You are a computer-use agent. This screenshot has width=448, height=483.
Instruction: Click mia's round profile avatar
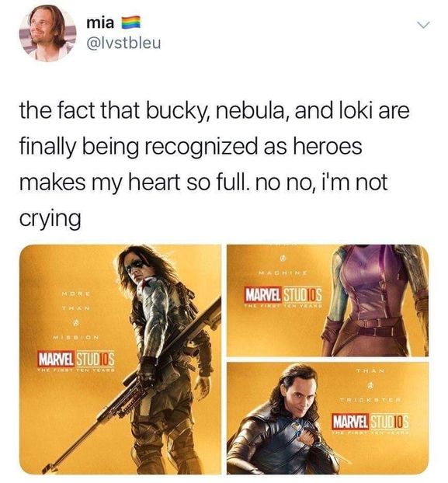pos(48,33)
